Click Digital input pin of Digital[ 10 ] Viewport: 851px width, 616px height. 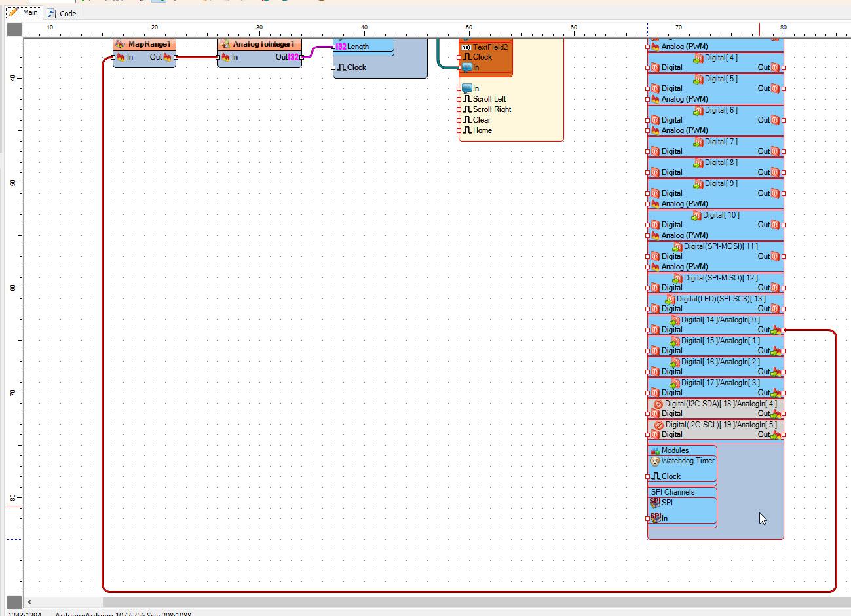[x=648, y=225]
